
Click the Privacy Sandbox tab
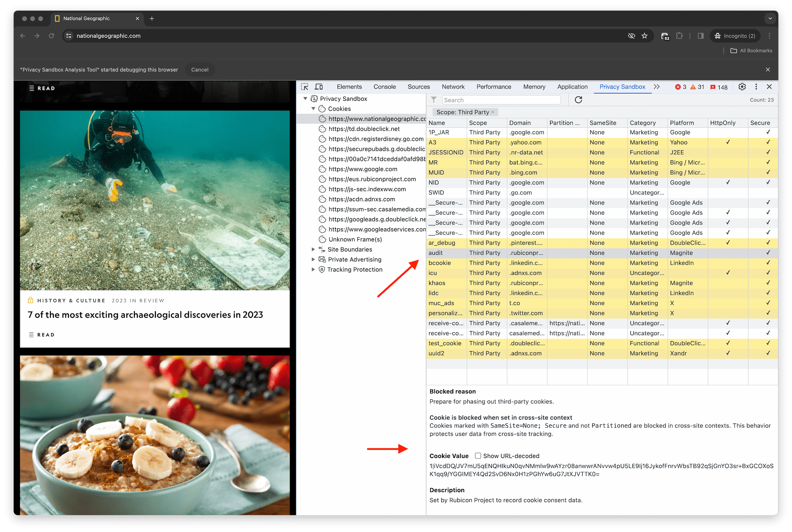tap(622, 87)
